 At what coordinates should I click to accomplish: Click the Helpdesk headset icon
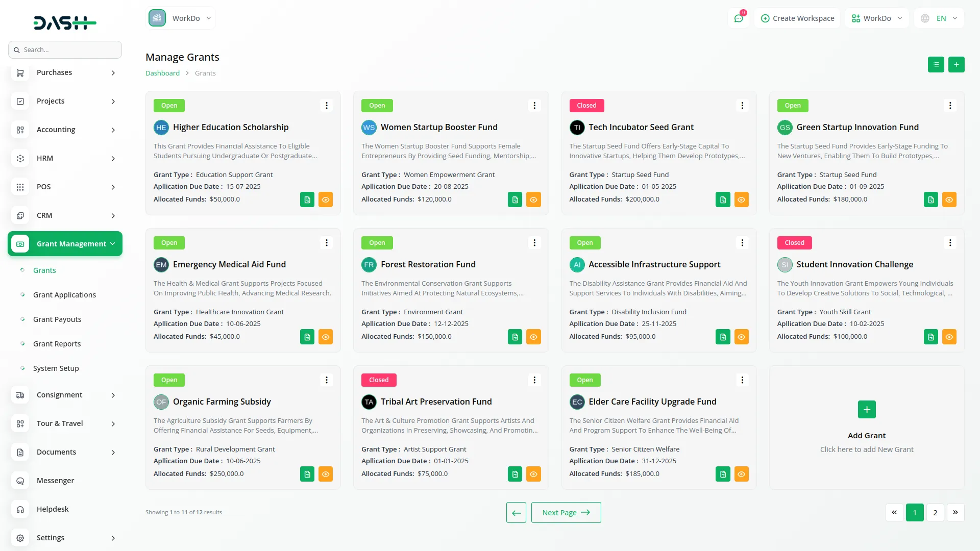[x=20, y=509]
